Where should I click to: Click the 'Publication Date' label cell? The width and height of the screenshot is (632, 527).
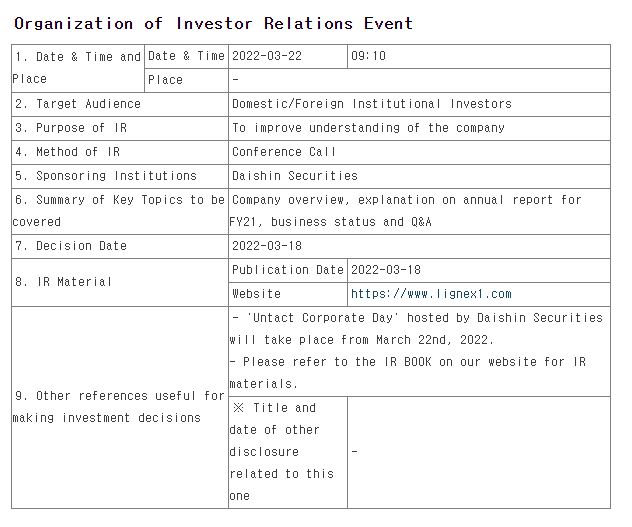pyautogui.click(x=287, y=270)
